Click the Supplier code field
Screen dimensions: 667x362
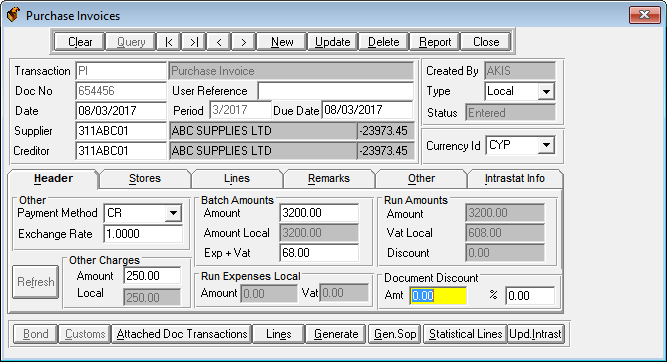point(121,131)
